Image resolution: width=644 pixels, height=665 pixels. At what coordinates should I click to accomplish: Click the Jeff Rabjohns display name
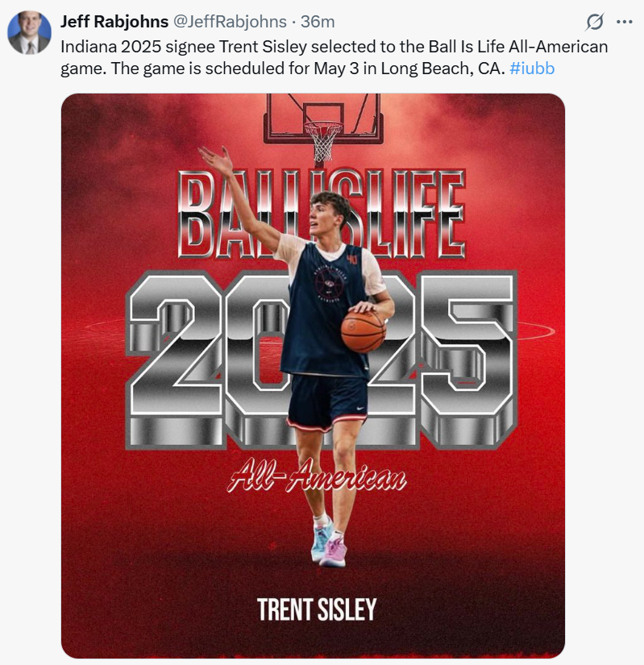tap(114, 21)
